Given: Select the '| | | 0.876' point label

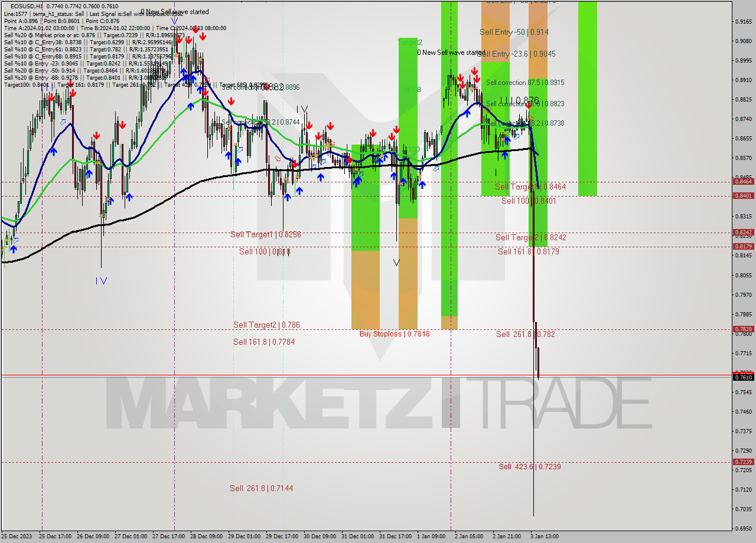Looking at the screenshot, I should [520, 100].
